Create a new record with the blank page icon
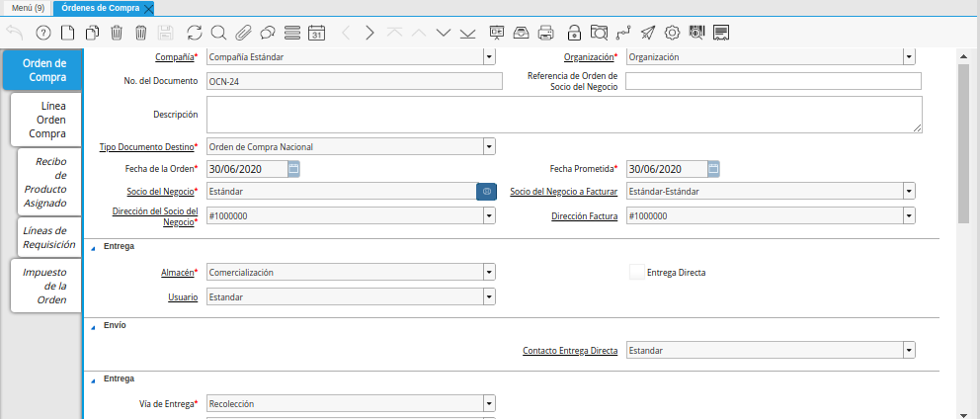Viewport: 980px width, 419px height. 67,33
